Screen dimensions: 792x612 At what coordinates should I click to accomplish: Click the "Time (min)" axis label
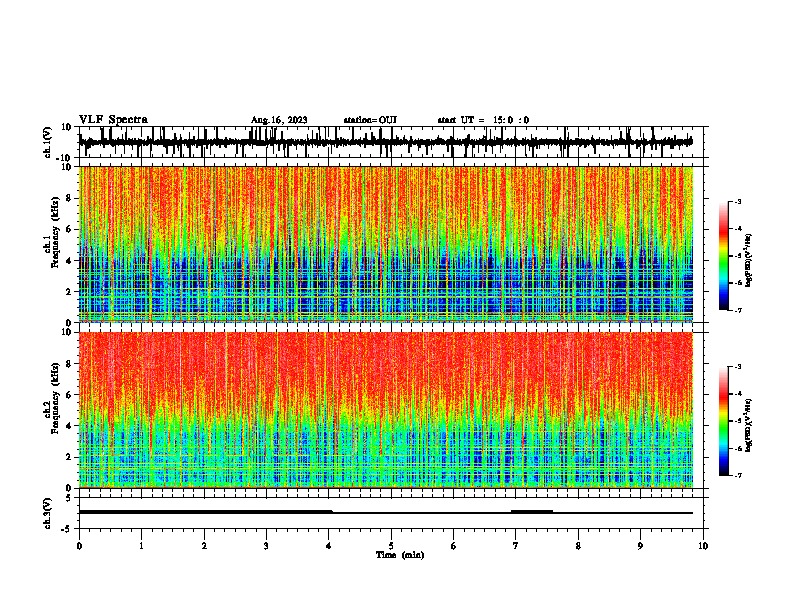point(400,555)
